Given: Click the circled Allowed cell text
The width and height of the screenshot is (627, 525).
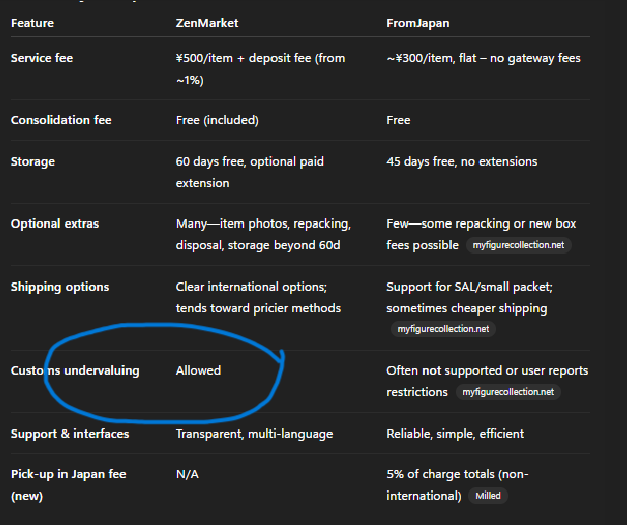Looking at the screenshot, I should (198, 371).
